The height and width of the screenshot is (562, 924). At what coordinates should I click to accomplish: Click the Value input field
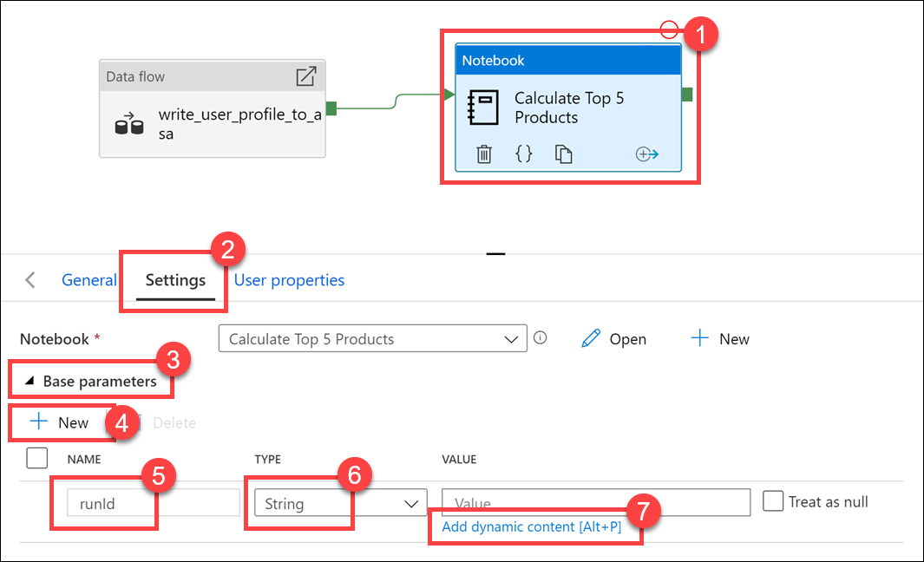pos(596,502)
